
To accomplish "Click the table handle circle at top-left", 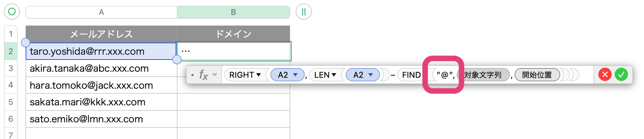I will point(12,11).
